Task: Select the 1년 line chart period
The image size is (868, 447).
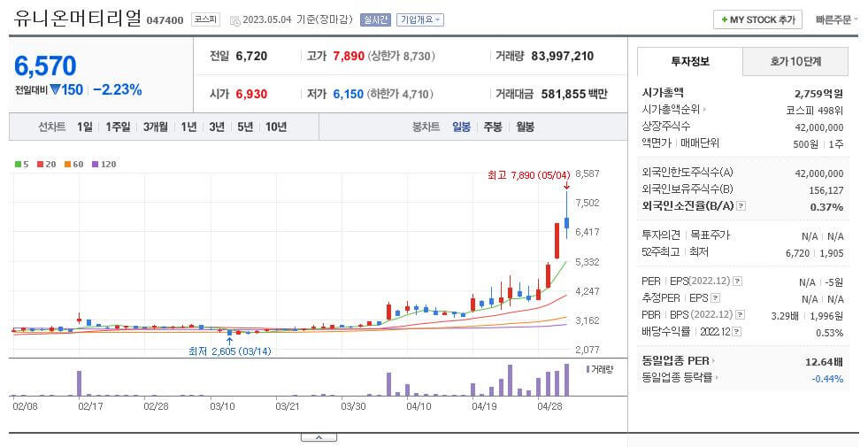Action: point(188,127)
